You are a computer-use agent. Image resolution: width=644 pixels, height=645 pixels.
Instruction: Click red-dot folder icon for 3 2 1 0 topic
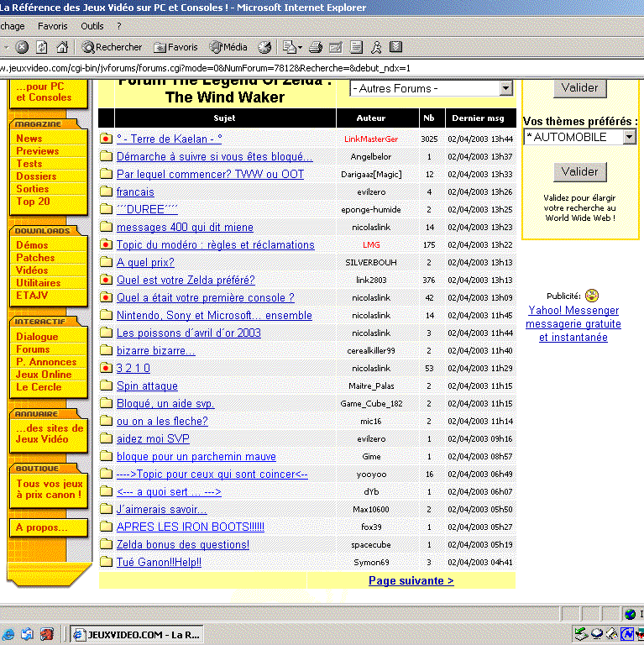(106, 368)
